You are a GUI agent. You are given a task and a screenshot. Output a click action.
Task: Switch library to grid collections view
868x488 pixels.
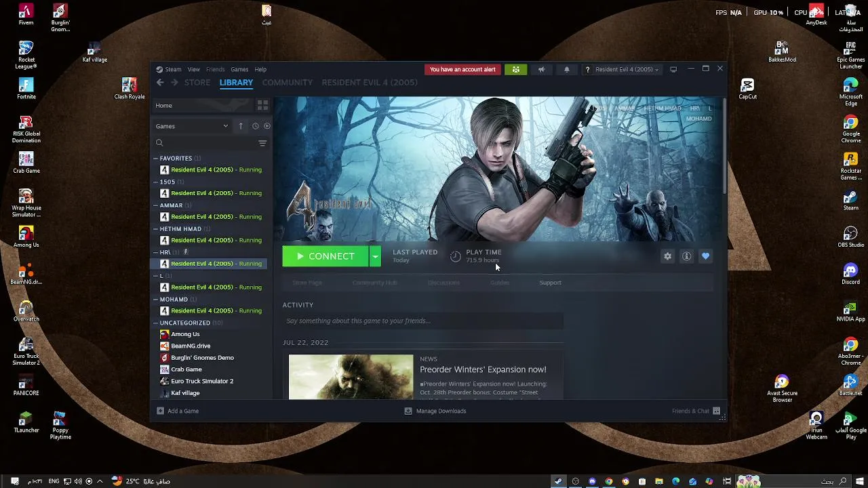point(262,106)
